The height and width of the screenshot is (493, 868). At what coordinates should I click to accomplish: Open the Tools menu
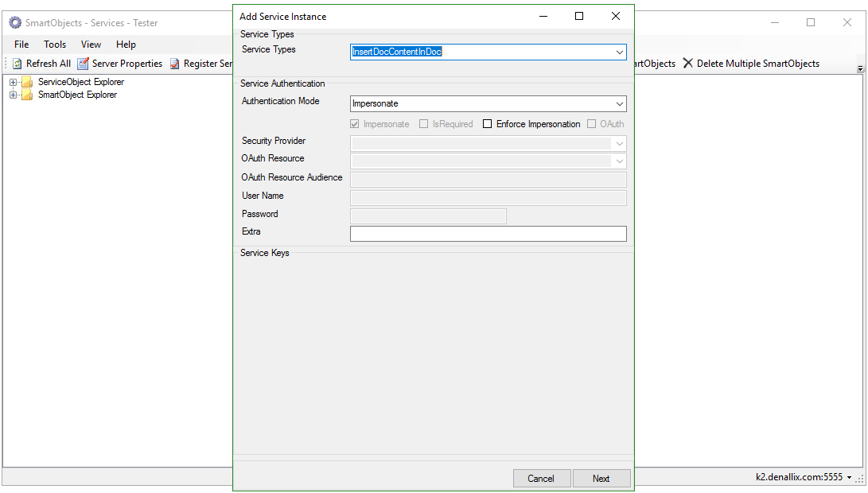pyautogui.click(x=55, y=45)
